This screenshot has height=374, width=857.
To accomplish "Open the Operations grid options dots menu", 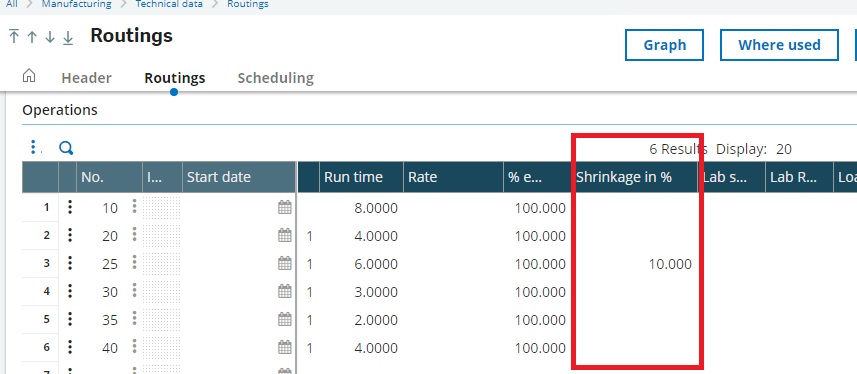I will (33, 147).
